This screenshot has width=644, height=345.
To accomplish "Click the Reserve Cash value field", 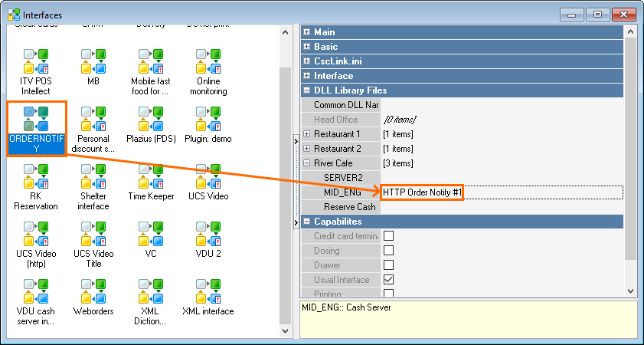I will [x=502, y=207].
